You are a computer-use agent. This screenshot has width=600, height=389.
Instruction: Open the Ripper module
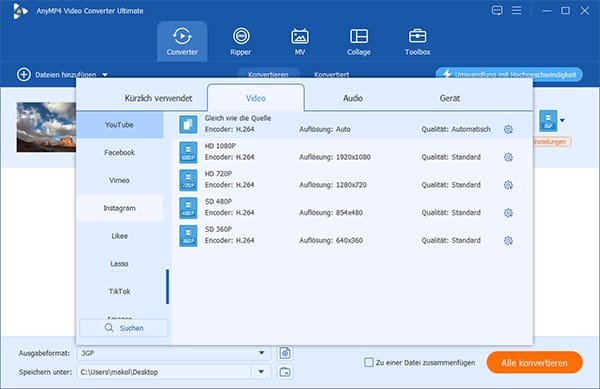[241, 41]
